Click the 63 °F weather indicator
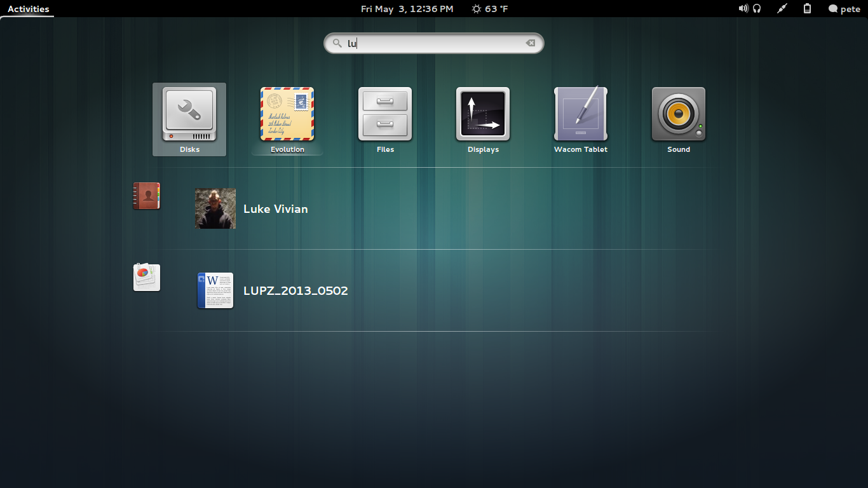This screenshot has height=488, width=868. pos(490,9)
